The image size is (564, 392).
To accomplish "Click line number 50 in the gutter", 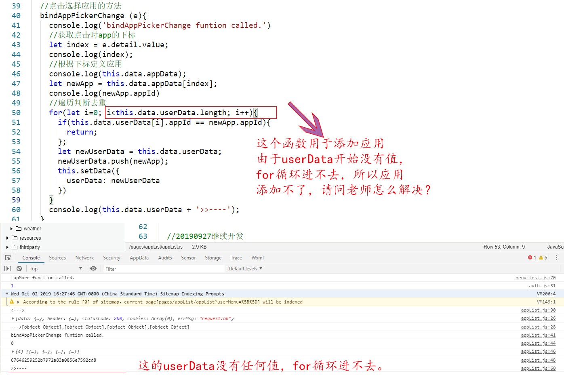I will (16, 112).
